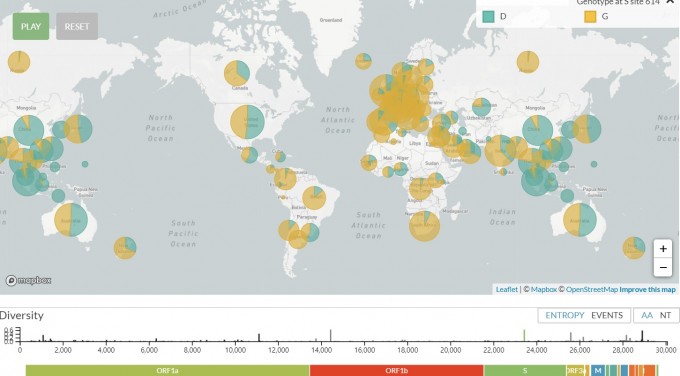Viewport: 680px width, 376px height.
Task: Click the map zoom out minus button
Action: pyautogui.click(x=663, y=268)
